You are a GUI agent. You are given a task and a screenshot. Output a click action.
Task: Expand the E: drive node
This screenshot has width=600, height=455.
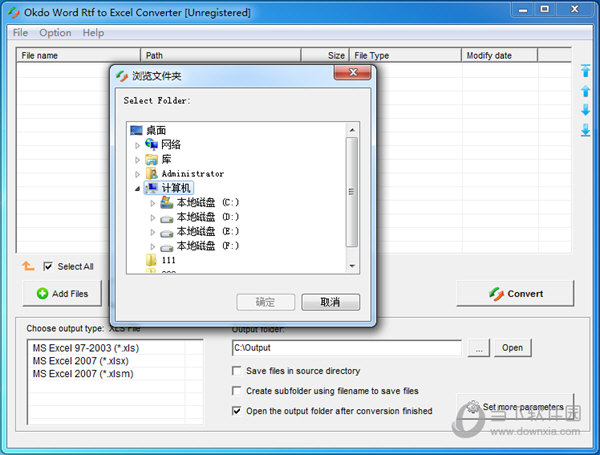coord(152,232)
